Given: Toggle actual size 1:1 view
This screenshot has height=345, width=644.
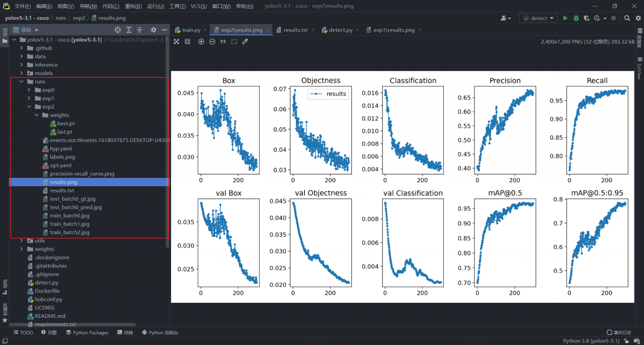Looking at the screenshot, I should click(223, 42).
